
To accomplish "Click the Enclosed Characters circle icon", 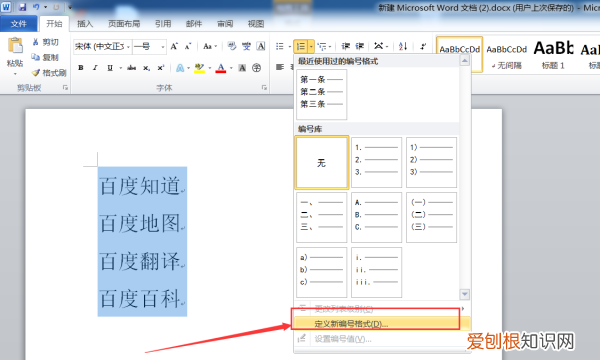I will click(256, 68).
